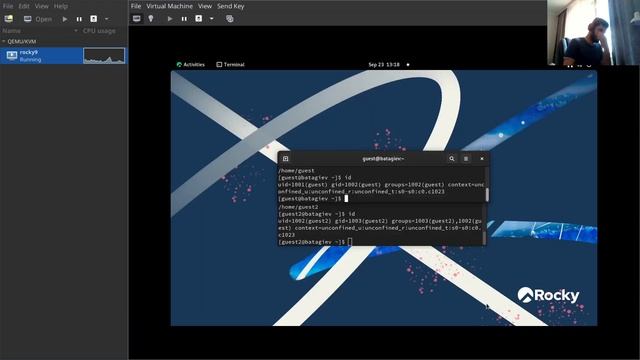Open GNOME Activities overview in guest
Screen dimensions: 640x360
(x=190, y=64)
